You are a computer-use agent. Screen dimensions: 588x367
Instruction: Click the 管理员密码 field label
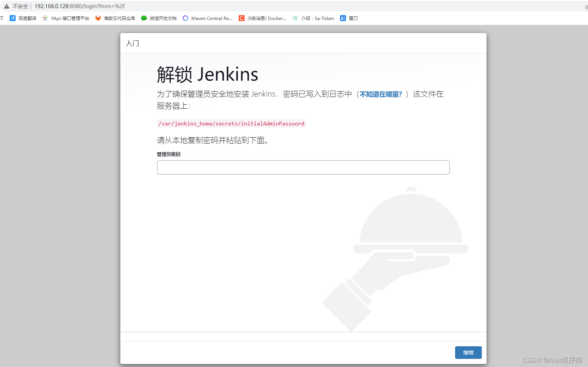coord(169,154)
